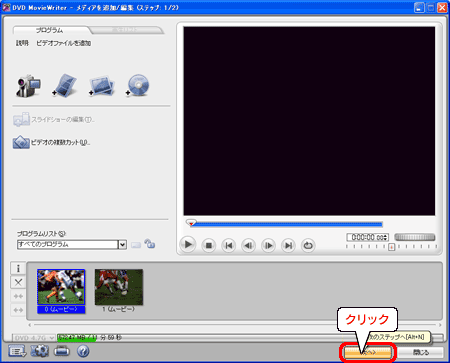Viewport: 450px width, 363px height.
Task: Click the timecode stepper arrows
Action: coord(386,237)
